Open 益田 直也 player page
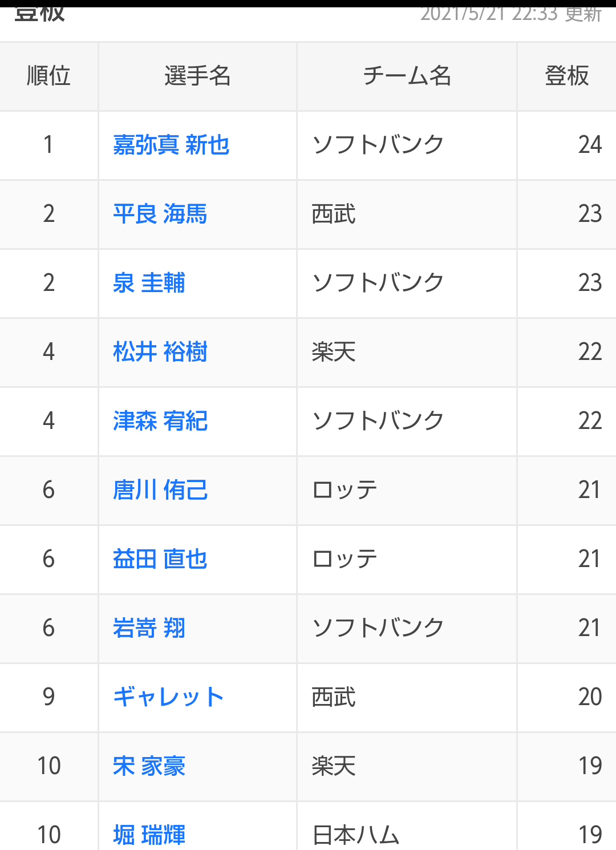The width and height of the screenshot is (616, 850). tap(160, 559)
